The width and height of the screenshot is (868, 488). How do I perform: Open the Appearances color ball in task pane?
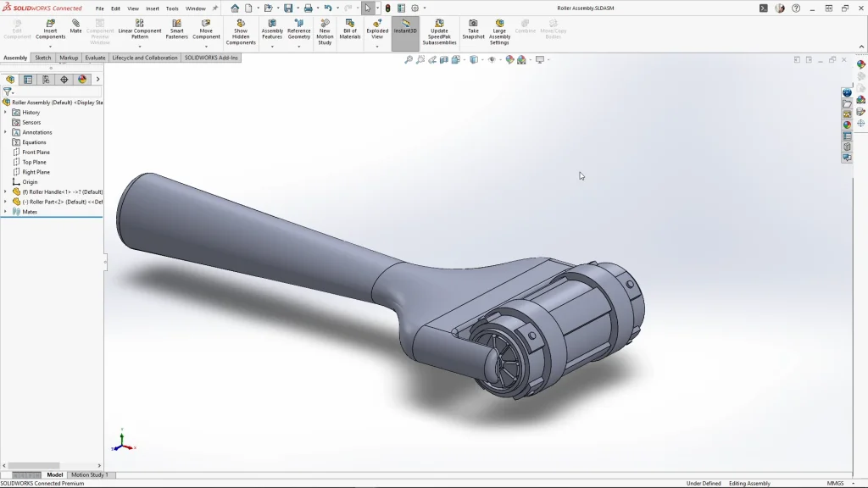point(847,125)
